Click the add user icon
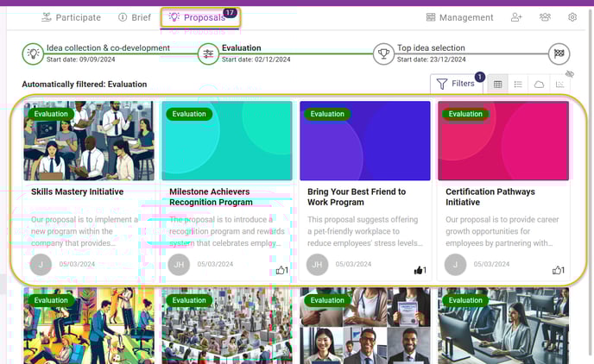Image resolution: width=594 pixels, height=364 pixels. 516,17
